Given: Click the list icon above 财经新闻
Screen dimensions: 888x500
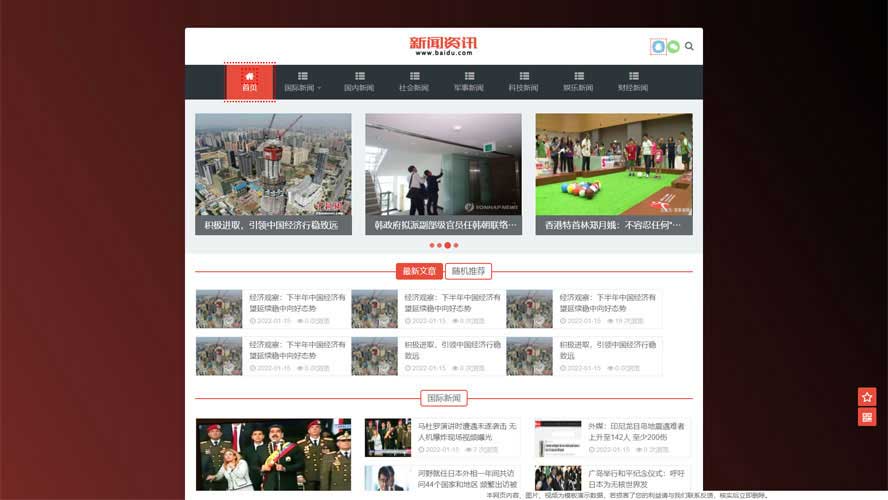Looking at the screenshot, I should point(634,76).
